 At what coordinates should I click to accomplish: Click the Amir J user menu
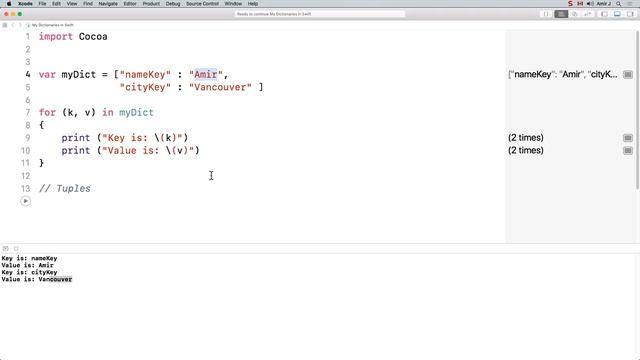click(604, 4)
